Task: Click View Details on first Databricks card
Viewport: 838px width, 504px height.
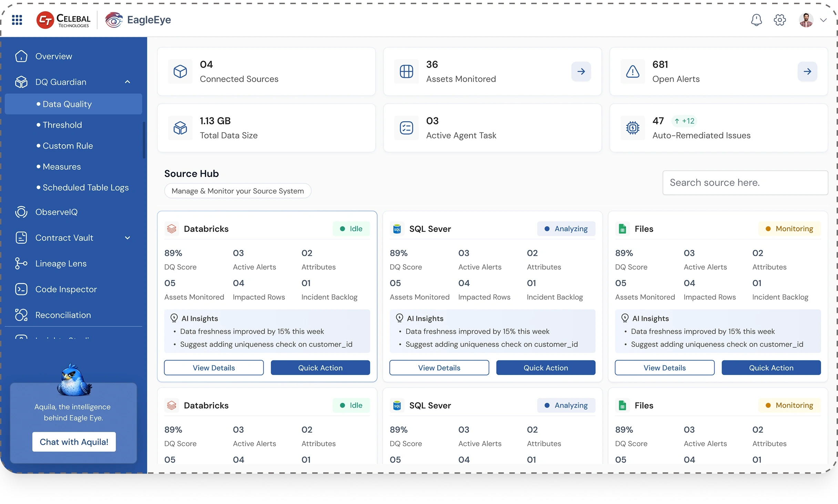Action: 214,368
